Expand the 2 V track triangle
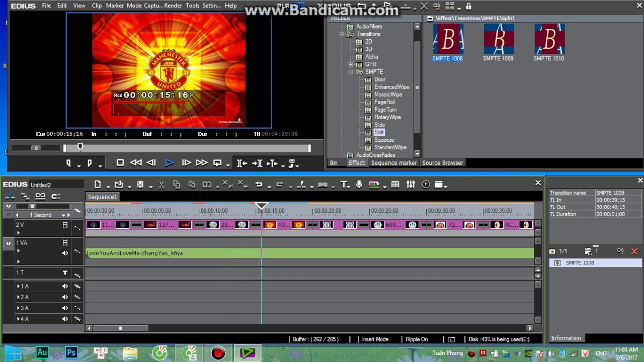The image size is (644, 362). [x=19, y=233]
